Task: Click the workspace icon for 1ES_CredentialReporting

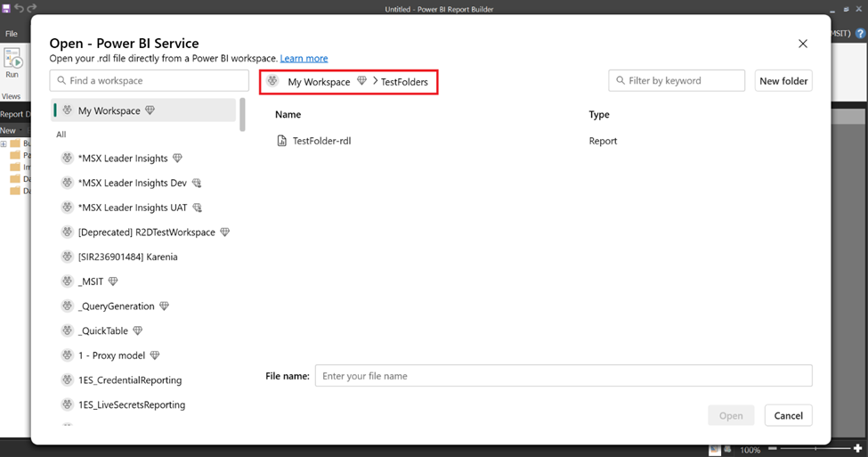Action: (67, 380)
